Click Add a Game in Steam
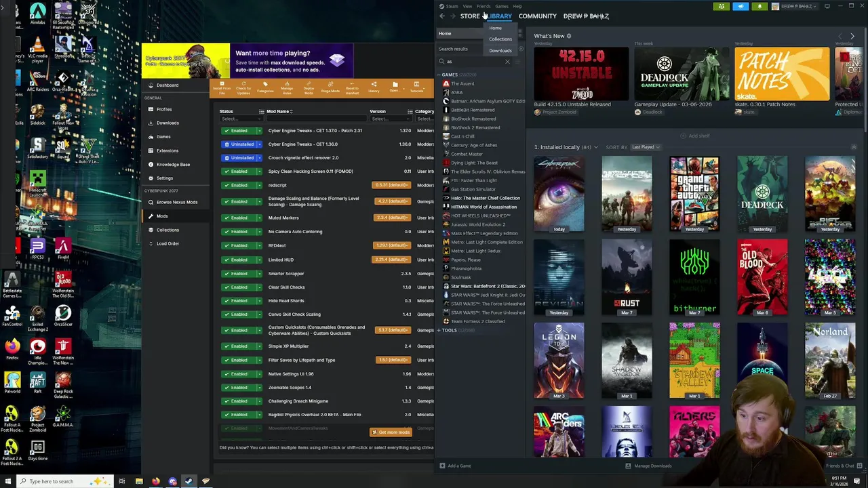The height and width of the screenshot is (488, 868). pos(455,466)
